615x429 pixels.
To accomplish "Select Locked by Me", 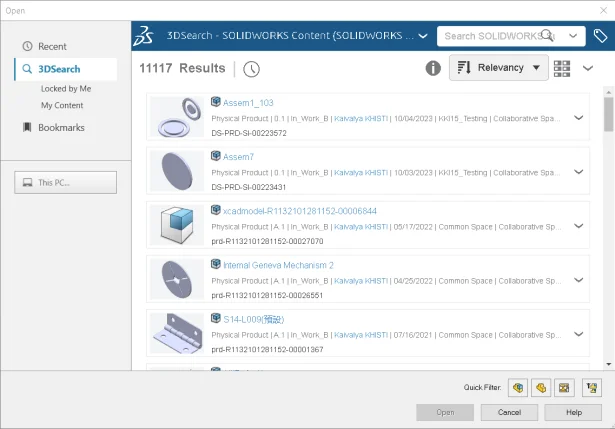I will pos(66,89).
